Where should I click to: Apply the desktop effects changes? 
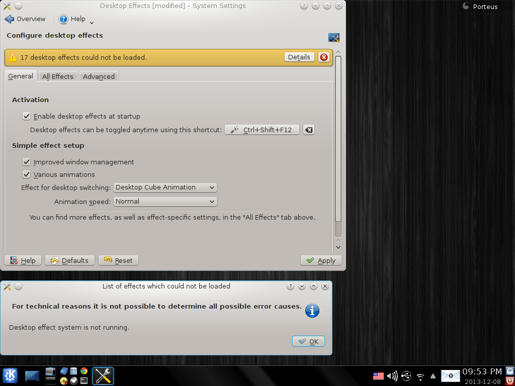321,260
